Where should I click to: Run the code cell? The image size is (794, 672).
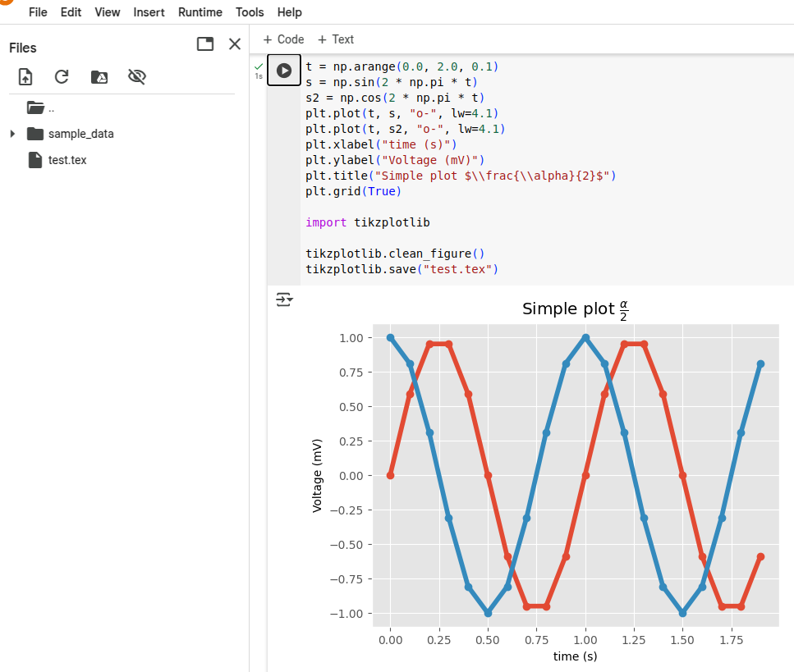[x=284, y=71]
